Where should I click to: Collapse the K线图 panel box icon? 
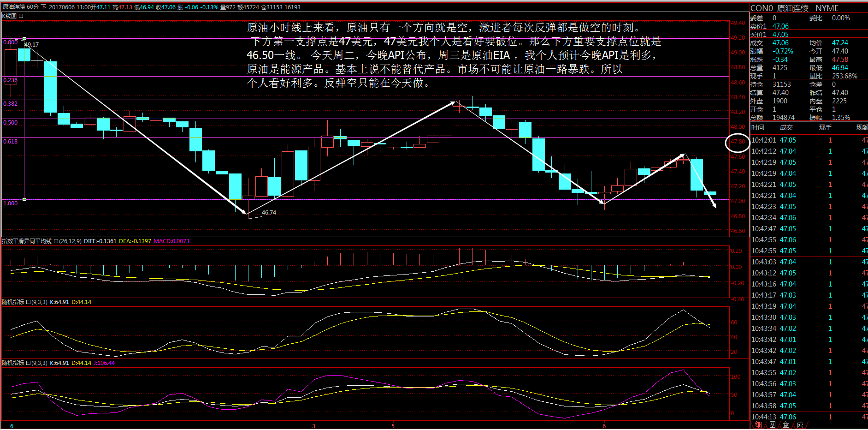[x=21, y=16]
